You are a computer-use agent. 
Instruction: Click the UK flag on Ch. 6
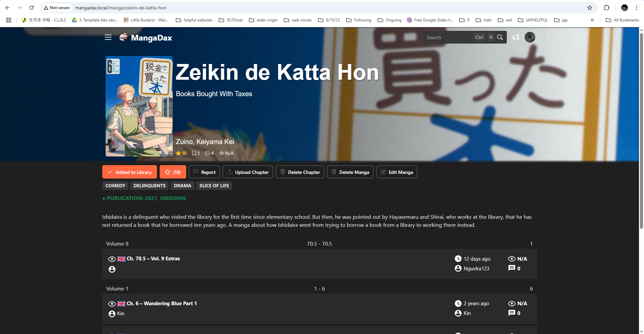[x=121, y=304]
